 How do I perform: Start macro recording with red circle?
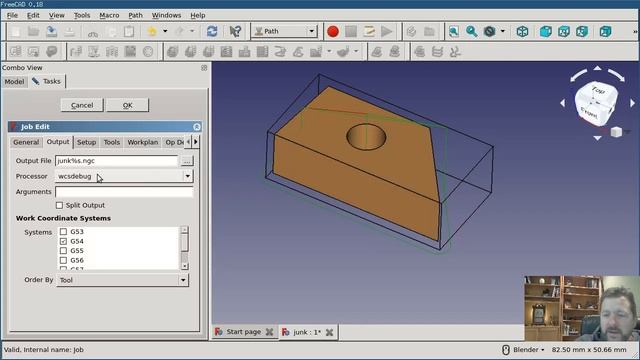tap(333, 31)
